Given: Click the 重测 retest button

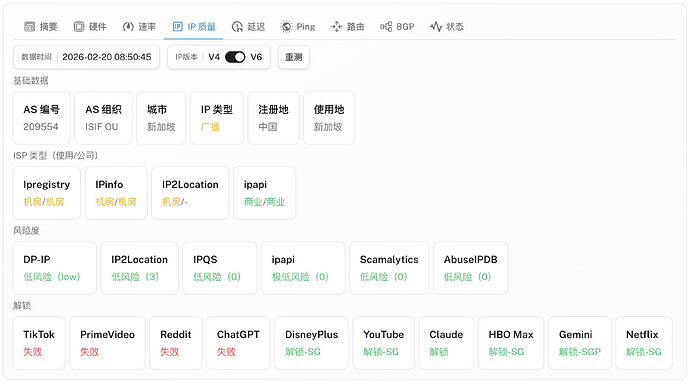Looking at the screenshot, I should [x=294, y=57].
